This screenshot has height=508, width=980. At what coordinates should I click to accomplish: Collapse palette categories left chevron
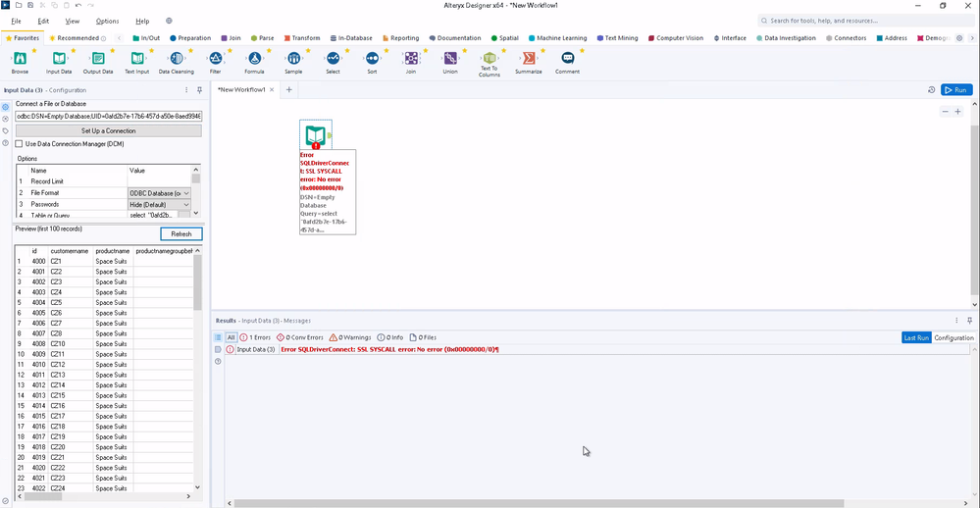(120, 38)
